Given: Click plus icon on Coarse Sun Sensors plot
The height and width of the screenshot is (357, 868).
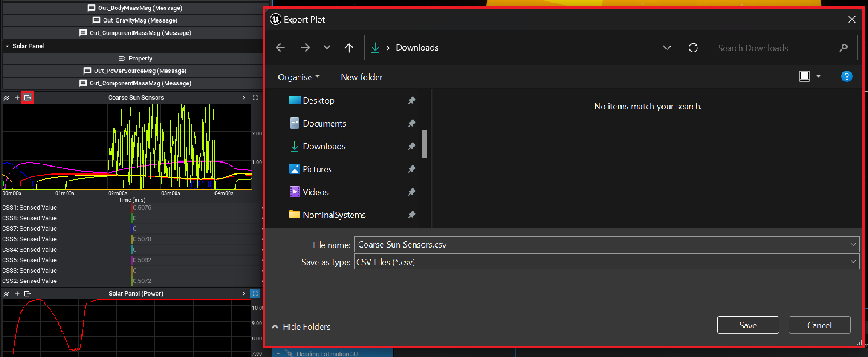Looking at the screenshot, I should click(17, 98).
